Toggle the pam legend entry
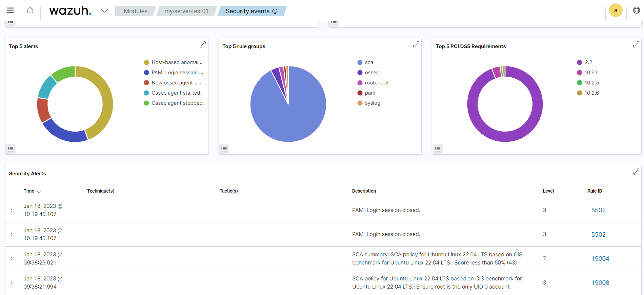This screenshot has height=295, width=644. [366, 93]
